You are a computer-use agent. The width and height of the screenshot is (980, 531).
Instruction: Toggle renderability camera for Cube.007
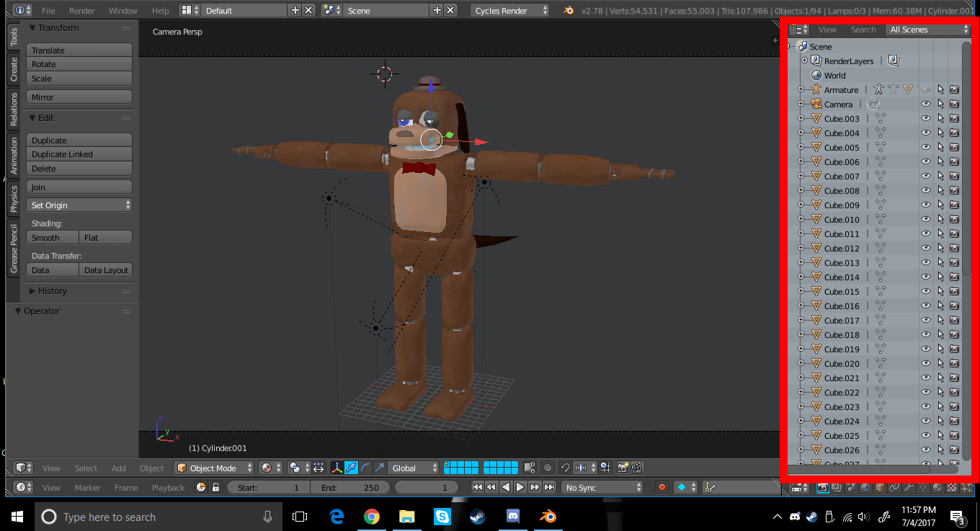pos(954,176)
